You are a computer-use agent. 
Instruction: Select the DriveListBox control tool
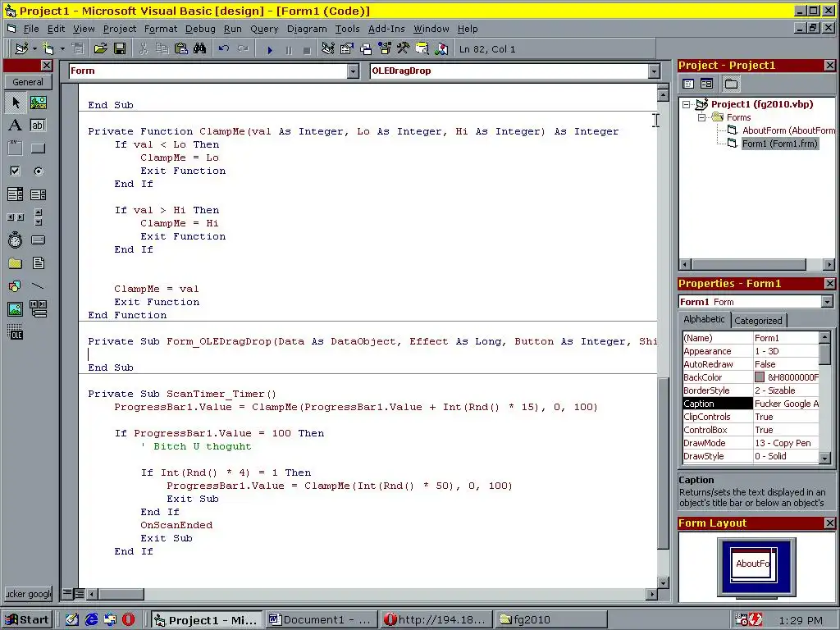[x=38, y=240]
